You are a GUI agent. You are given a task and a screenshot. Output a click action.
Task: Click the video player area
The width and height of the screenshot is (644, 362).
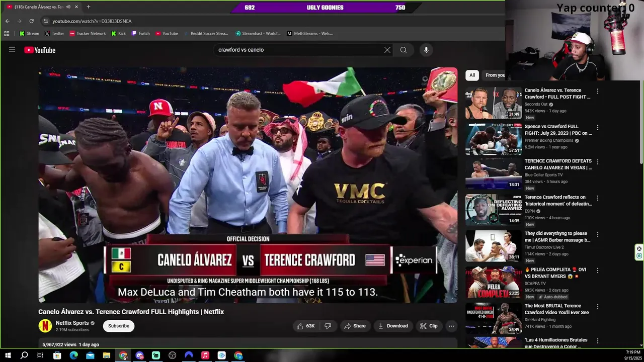point(248,185)
